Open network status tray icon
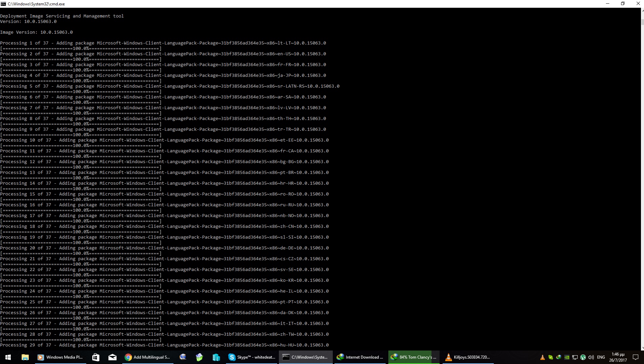Viewport: 644px width, 364px height. coord(575,357)
